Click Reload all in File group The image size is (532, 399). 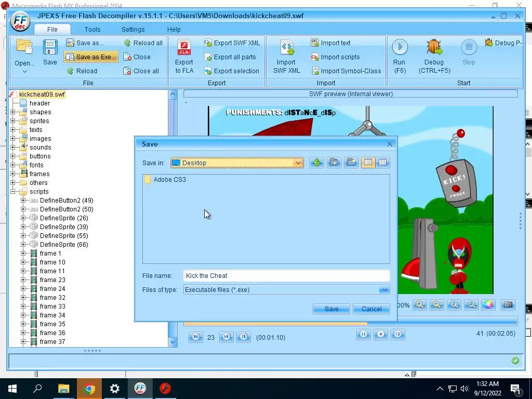tap(143, 43)
